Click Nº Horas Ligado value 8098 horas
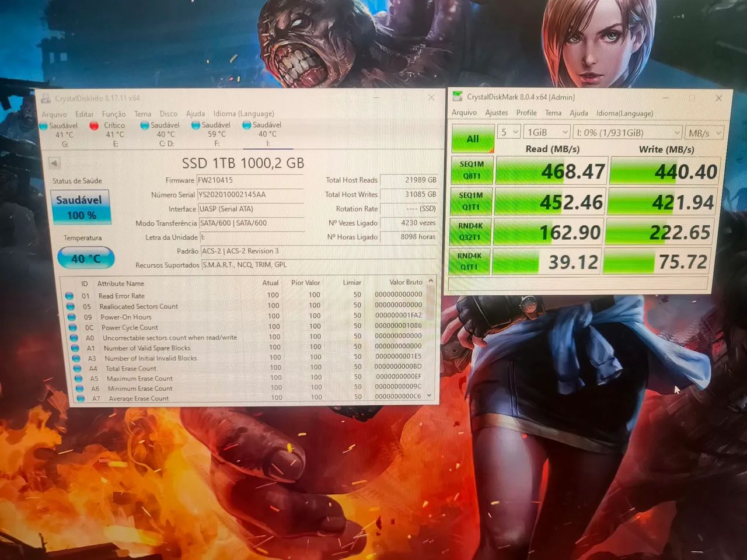The image size is (747, 560). [409, 237]
